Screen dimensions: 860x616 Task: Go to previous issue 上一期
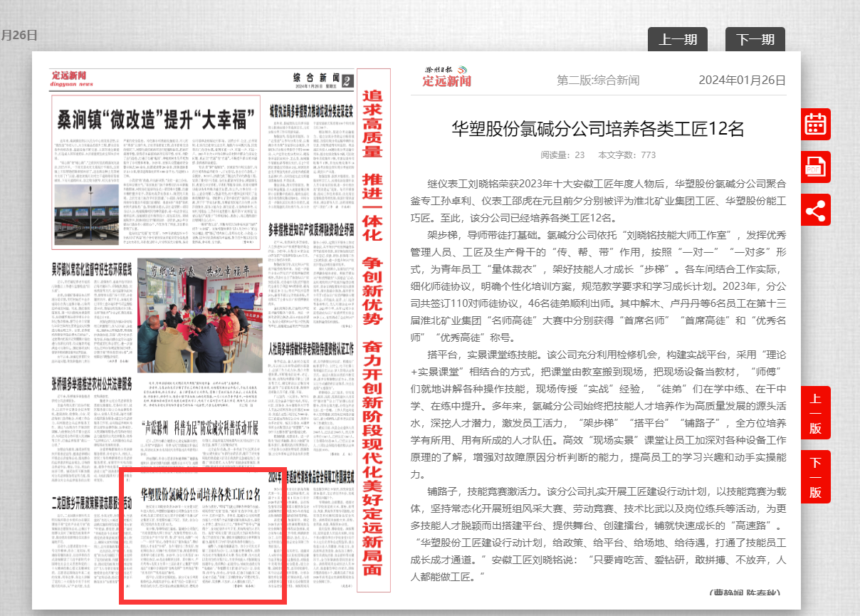677,40
